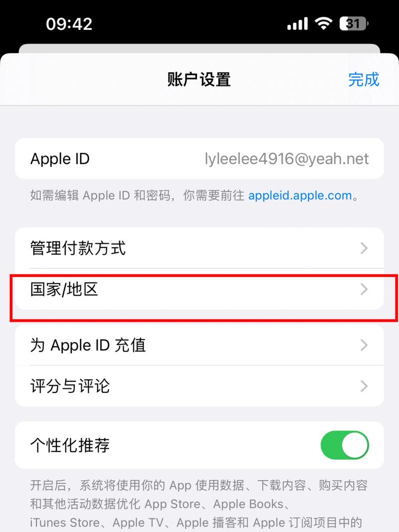Image resolution: width=399 pixels, height=532 pixels.
Task: Tap the cellular signal bars icon
Action: pos(297,24)
